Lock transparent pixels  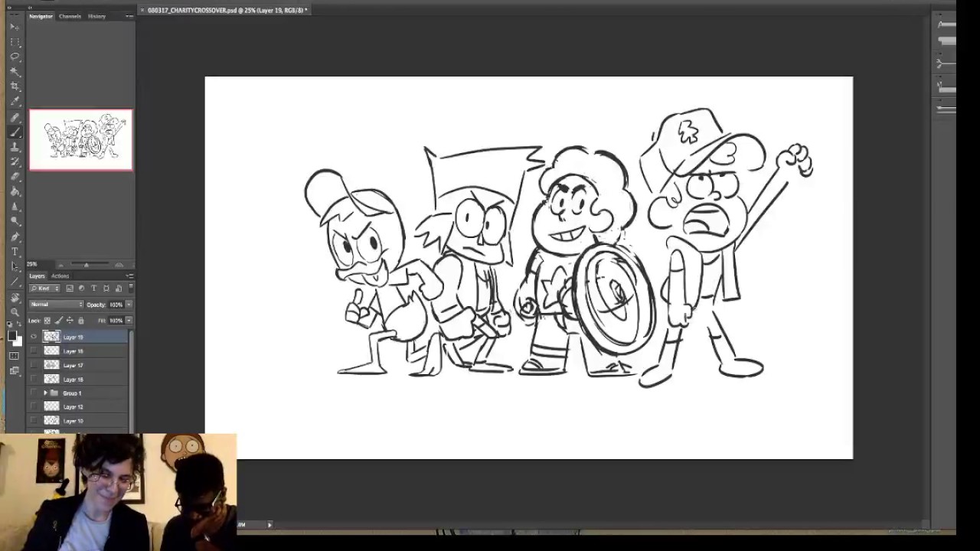click(x=47, y=321)
